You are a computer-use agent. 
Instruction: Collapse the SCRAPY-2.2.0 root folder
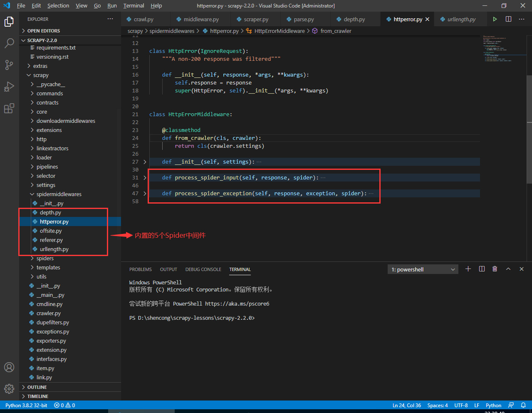tap(70, 40)
